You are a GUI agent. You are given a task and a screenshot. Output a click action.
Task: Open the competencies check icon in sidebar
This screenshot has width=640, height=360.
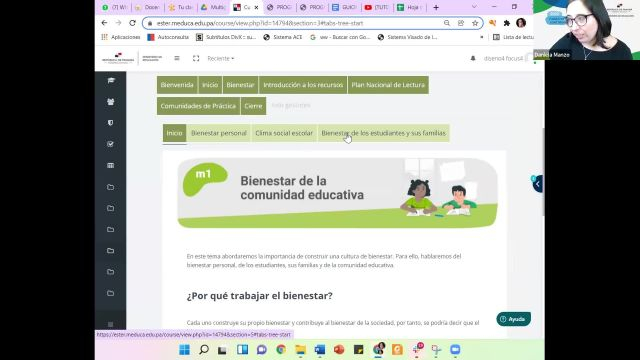tap(111, 144)
